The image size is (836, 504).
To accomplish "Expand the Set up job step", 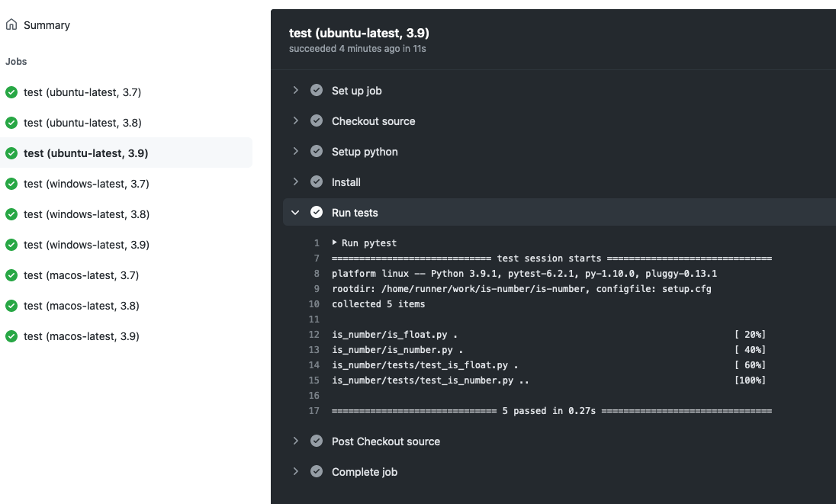I will point(296,90).
